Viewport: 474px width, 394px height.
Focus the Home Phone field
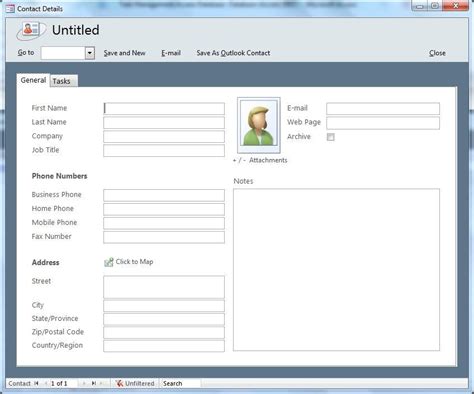click(164, 209)
